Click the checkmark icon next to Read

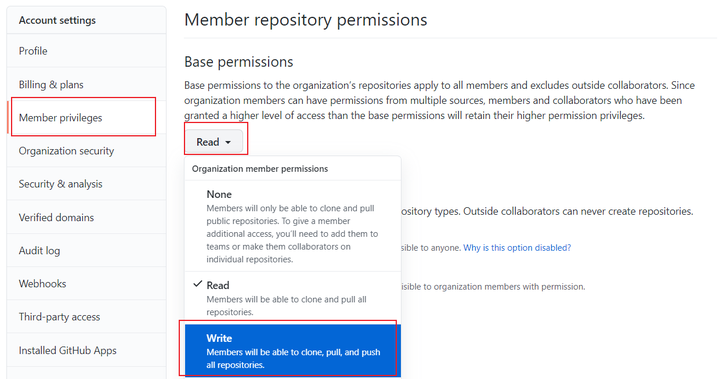[x=197, y=284]
